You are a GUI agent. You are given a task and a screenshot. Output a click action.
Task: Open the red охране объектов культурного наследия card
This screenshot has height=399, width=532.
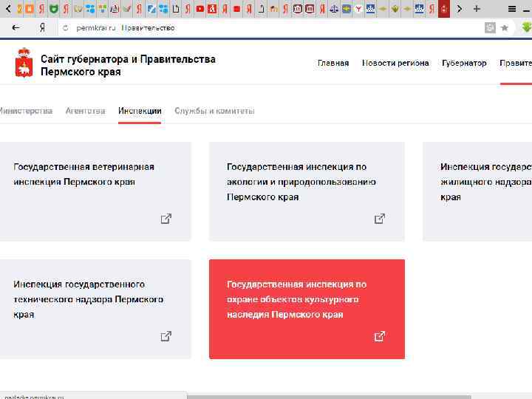(x=307, y=309)
